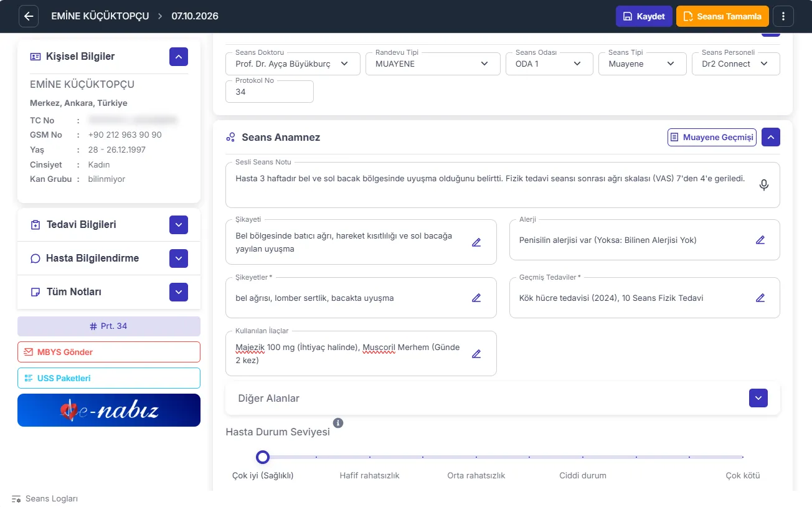Click the Çok kötü slider label

(x=743, y=475)
